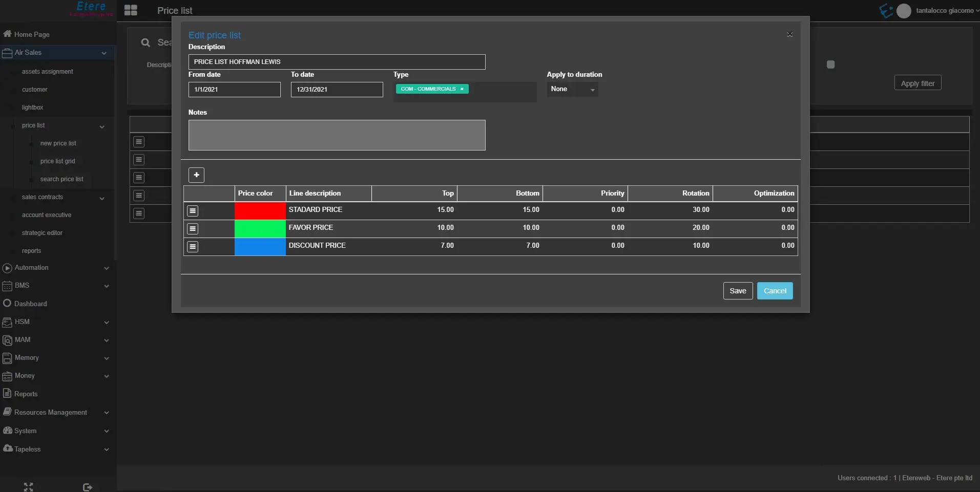This screenshot has height=492, width=980.
Task: Click the plus icon to add price line
Action: 196,175
